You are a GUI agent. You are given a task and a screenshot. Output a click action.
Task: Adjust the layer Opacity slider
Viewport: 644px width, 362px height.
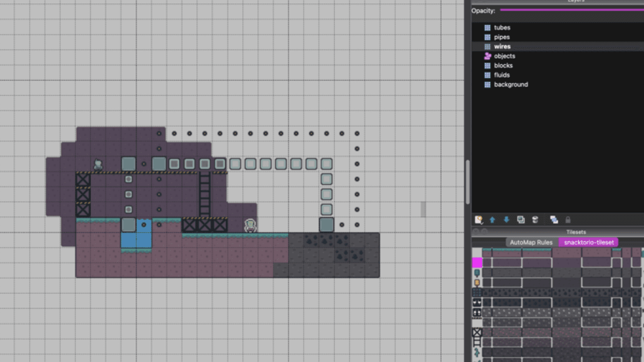[x=572, y=10]
